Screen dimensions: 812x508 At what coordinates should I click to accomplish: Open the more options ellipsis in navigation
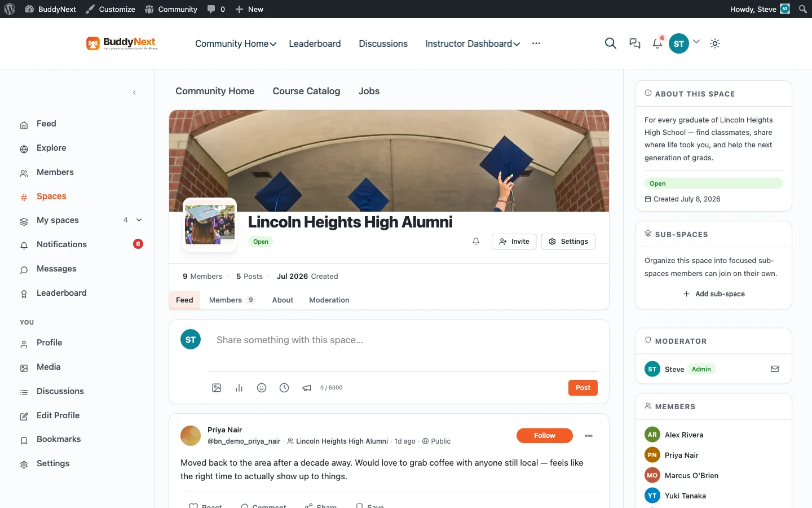(x=536, y=43)
